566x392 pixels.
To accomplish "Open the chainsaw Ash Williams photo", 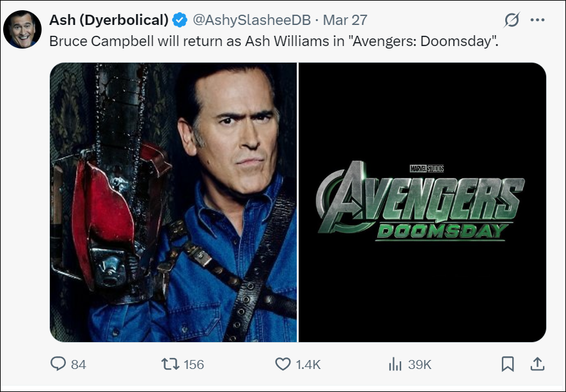I will coord(173,202).
